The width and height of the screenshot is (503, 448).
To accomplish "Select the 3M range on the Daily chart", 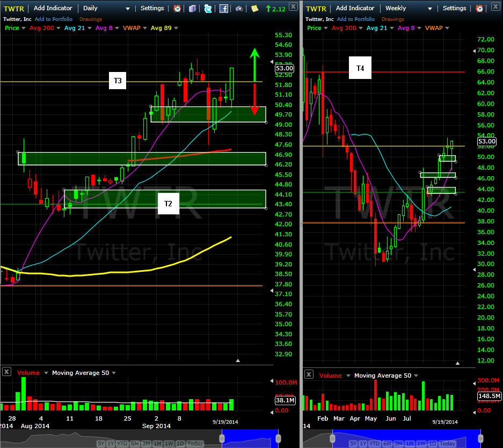I will click(x=146, y=444).
